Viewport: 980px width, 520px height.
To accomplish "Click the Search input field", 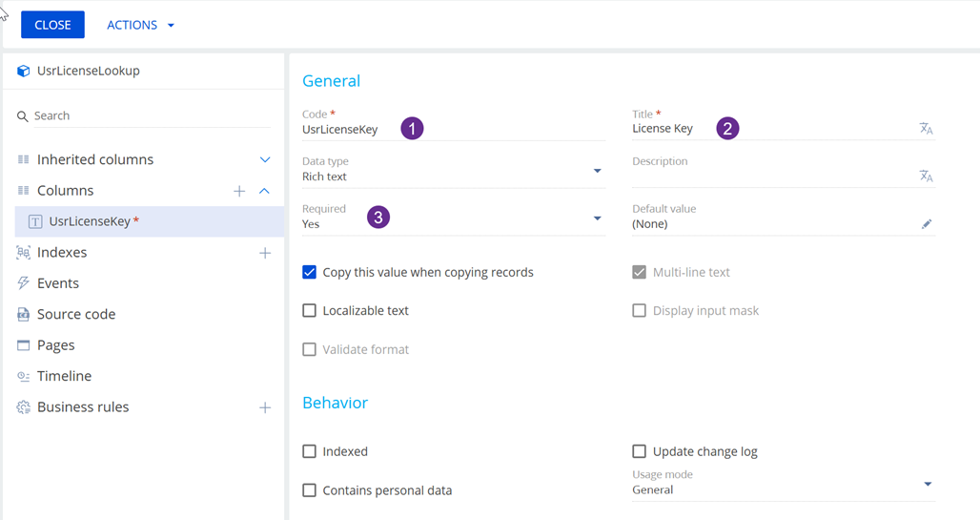I will pos(152,115).
